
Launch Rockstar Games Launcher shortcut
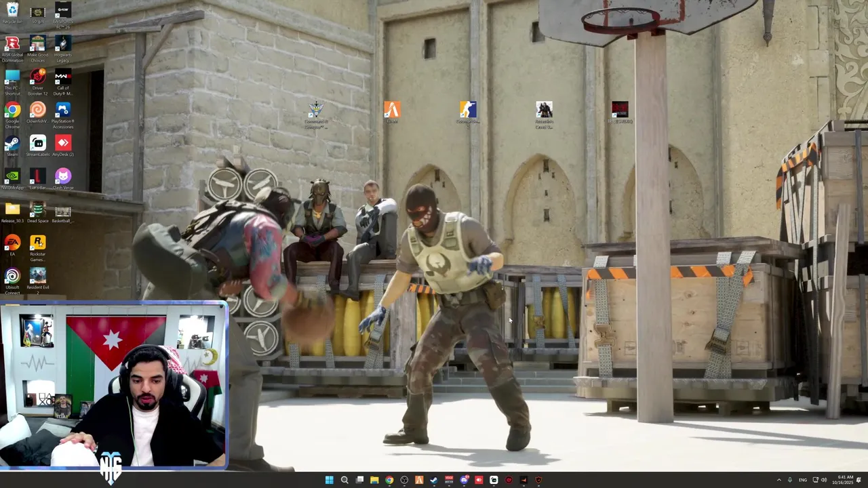[37, 248]
